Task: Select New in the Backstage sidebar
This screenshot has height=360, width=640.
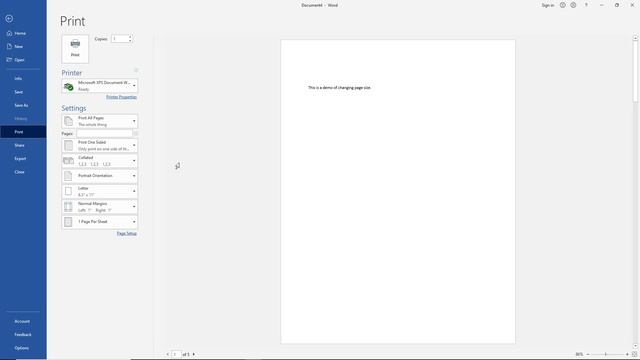Action: coord(23,47)
